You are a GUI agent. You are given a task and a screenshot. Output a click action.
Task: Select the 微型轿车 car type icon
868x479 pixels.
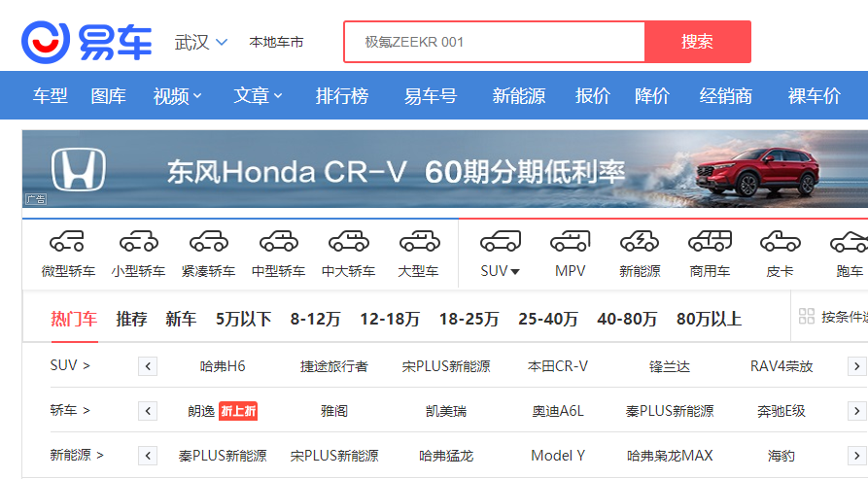68,242
